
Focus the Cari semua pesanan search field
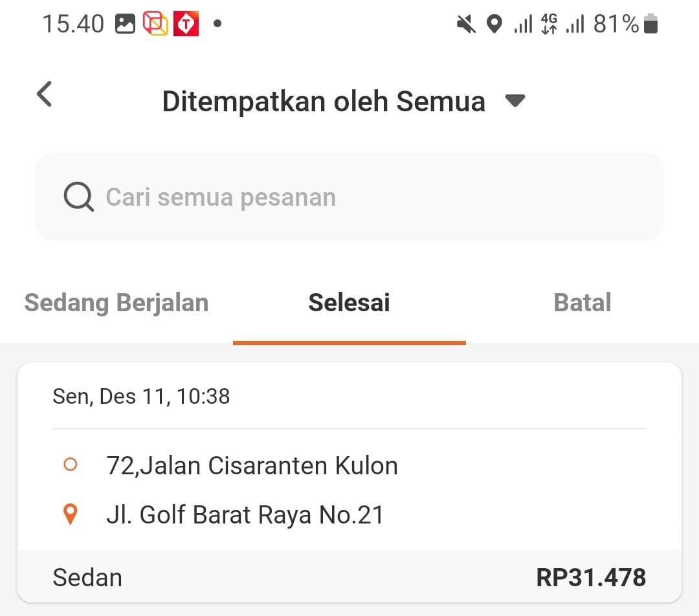point(349,197)
